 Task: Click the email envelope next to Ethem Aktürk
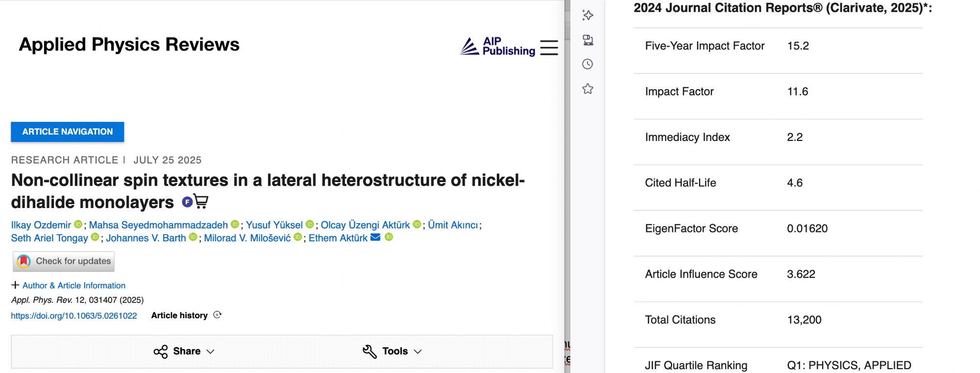[x=375, y=237]
